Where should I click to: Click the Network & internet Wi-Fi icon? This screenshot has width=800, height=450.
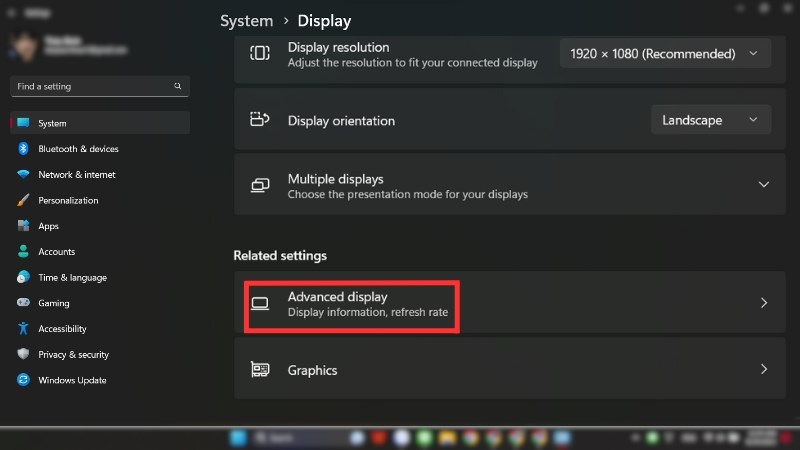click(23, 174)
